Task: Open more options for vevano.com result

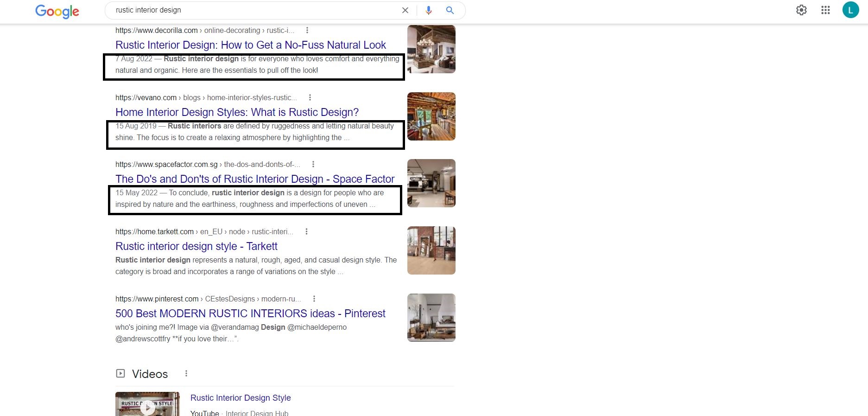Action: pyautogui.click(x=310, y=97)
